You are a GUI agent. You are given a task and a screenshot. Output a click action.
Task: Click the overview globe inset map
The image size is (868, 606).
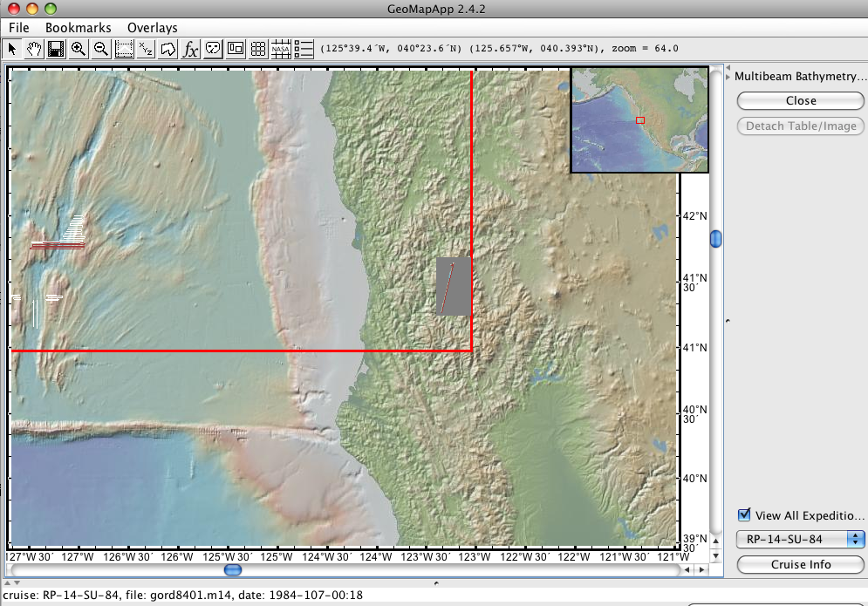(639, 120)
